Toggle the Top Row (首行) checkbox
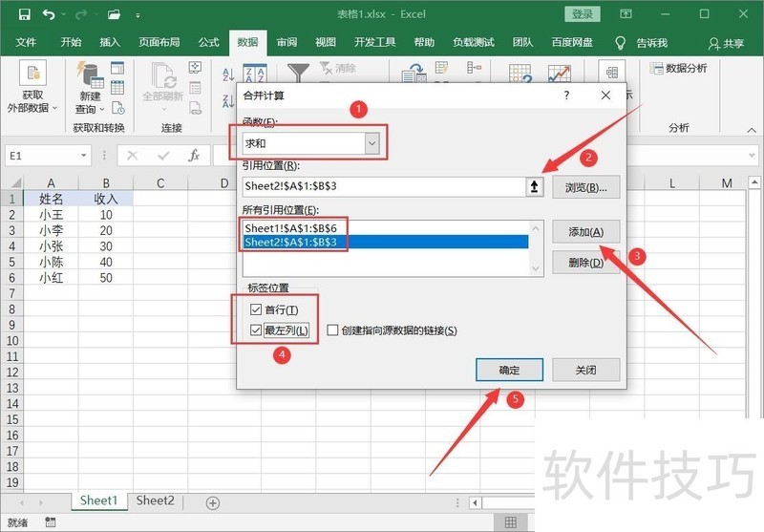Screen dimensions: 764x532 tap(256, 309)
